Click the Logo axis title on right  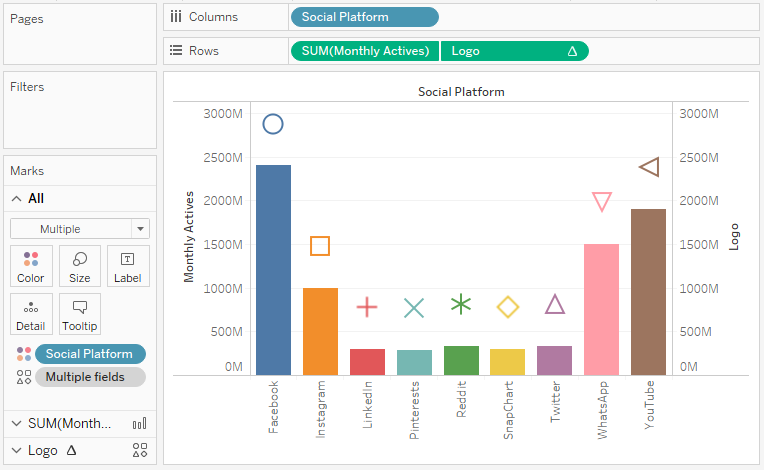734,237
